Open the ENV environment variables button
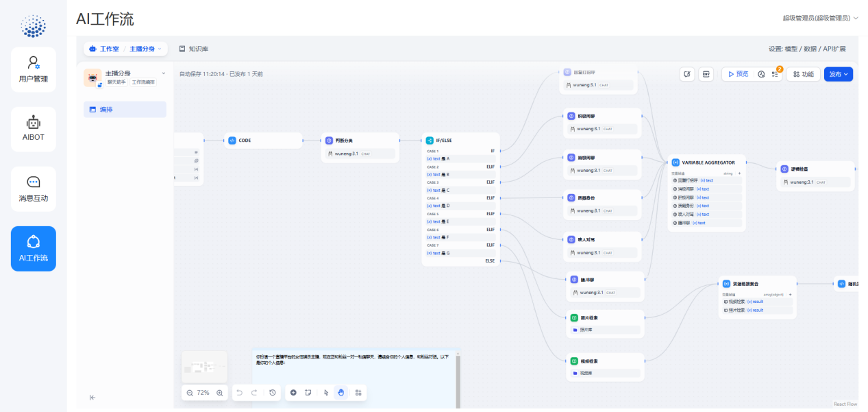Viewport: 868px width, 412px height. coord(706,74)
